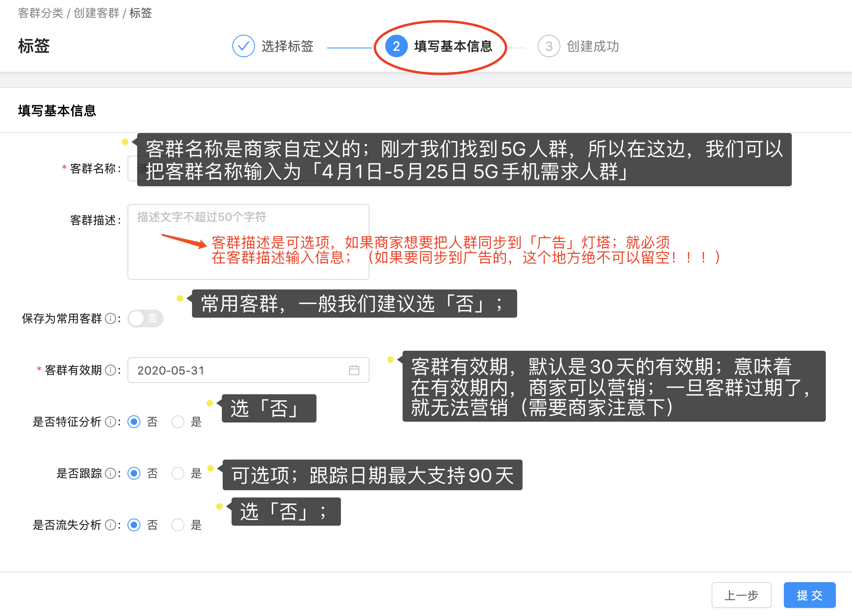This screenshot has width=852, height=616.
Task: Go to 客群分类 in breadcrumb
Action: coord(40,13)
